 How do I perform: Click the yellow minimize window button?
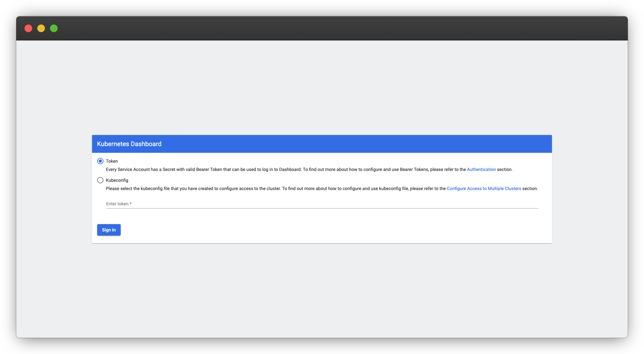41,28
